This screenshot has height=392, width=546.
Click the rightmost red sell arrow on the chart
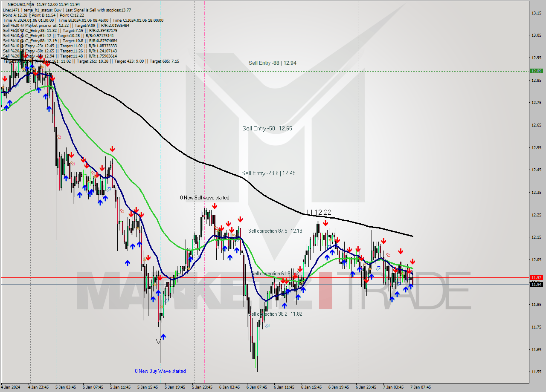pos(412,261)
